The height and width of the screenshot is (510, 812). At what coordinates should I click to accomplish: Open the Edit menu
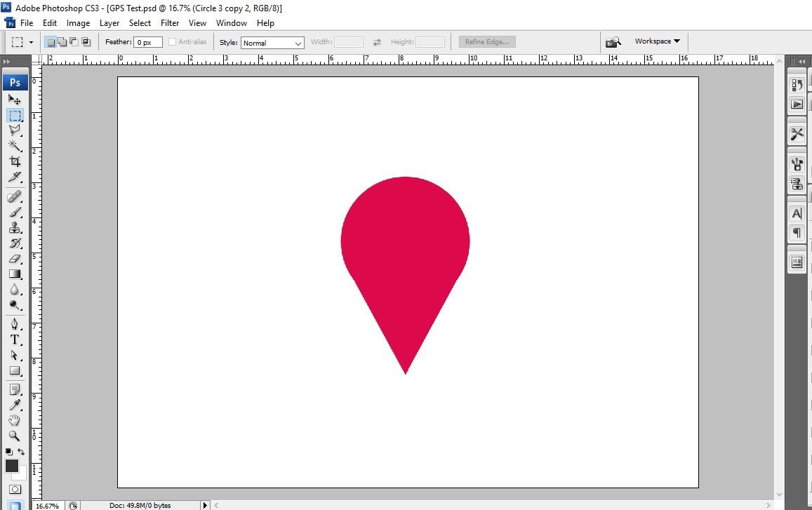[50, 22]
